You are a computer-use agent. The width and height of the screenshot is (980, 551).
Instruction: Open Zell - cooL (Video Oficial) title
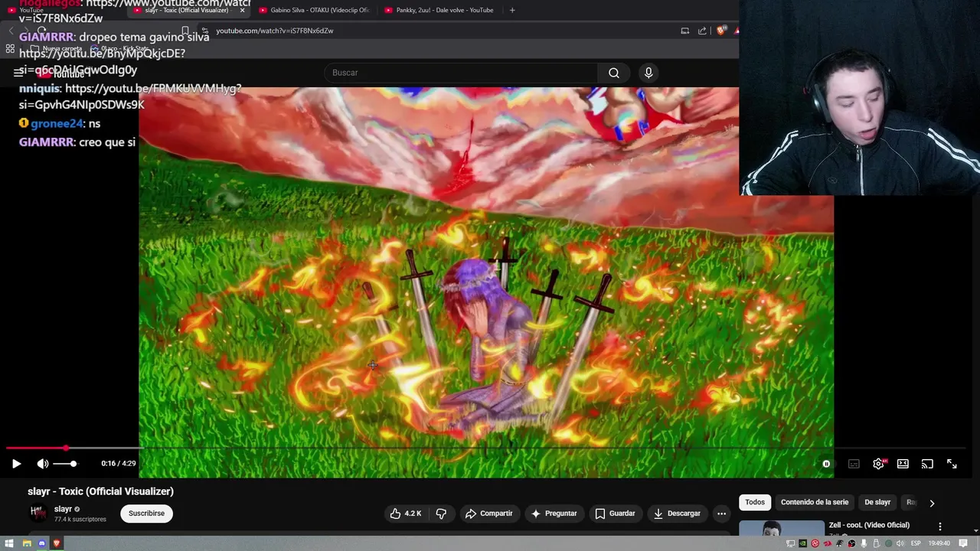click(x=869, y=525)
